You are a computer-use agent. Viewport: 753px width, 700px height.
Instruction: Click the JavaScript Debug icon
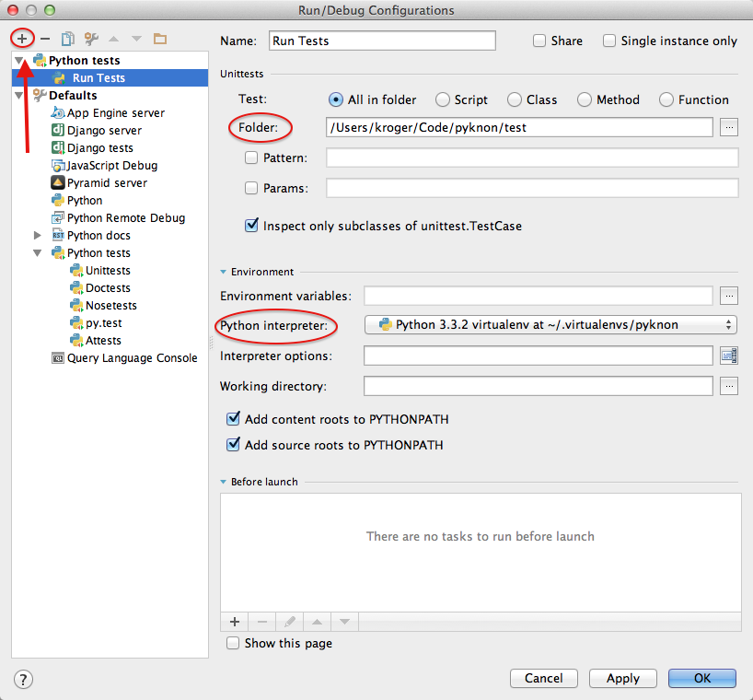pyautogui.click(x=58, y=165)
